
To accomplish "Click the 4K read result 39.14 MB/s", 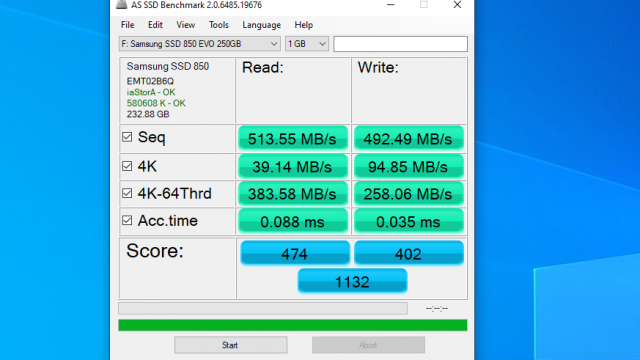I will pyautogui.click(x=293, y=167).
